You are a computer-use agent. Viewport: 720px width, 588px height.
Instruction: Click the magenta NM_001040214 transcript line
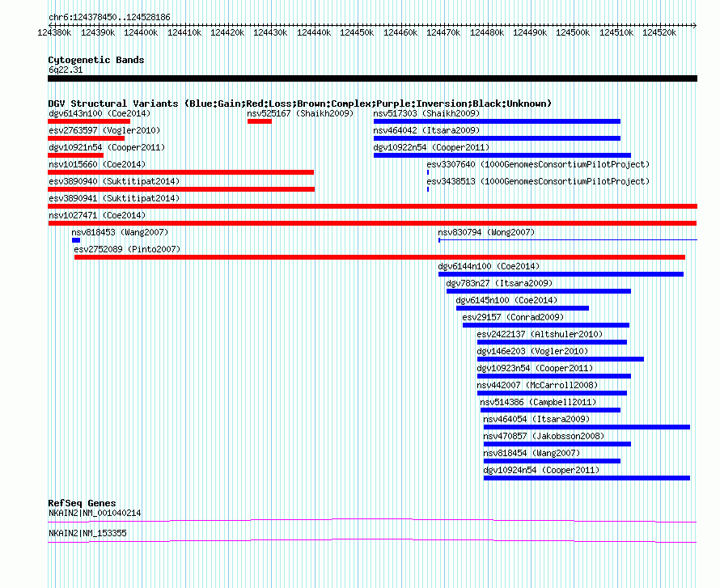click(x=372, y=521)
